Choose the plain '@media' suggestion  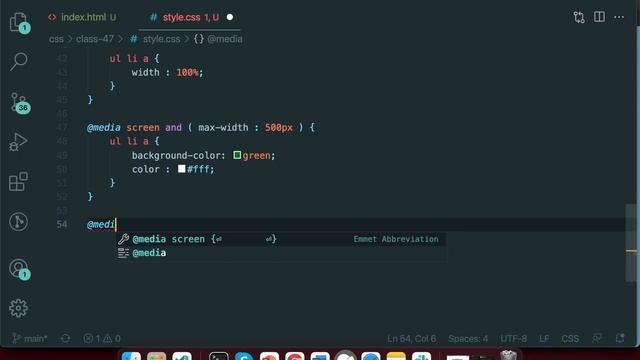coord(281,253)
